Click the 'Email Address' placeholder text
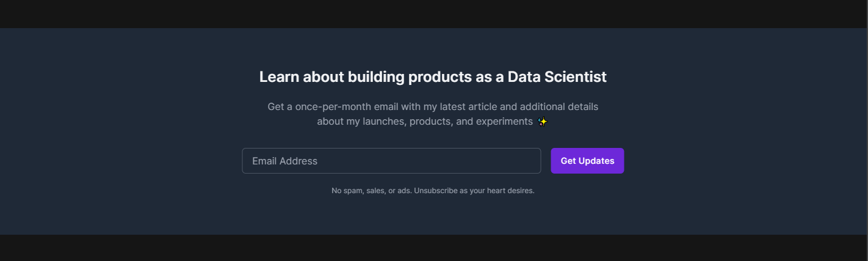This screenshot has width=868, height=261. point(284,161)
